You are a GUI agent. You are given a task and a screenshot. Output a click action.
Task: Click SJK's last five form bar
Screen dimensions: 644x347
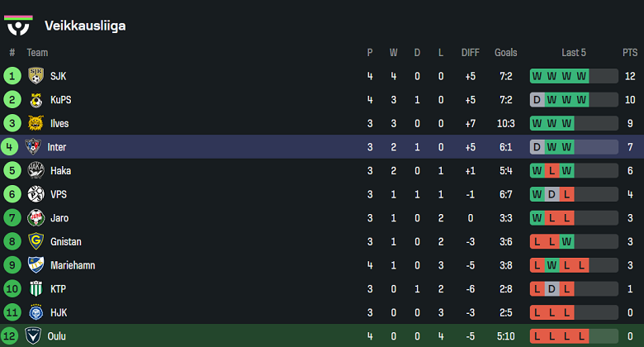pos(574,76)
